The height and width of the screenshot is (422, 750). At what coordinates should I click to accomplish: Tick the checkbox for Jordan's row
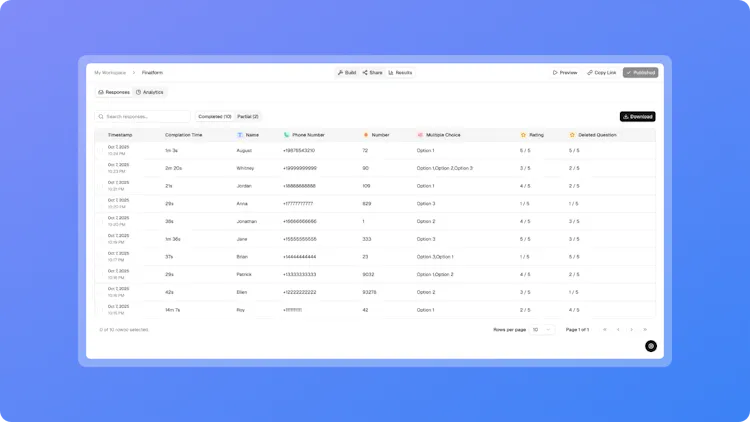[x=101, y=186]
